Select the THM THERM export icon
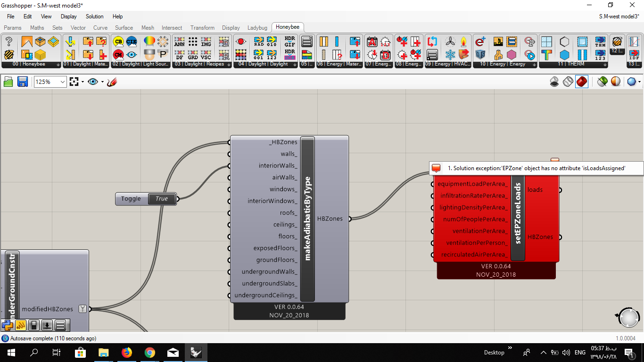644x362 pixels. pyautogui.click(x=600, y=41)
